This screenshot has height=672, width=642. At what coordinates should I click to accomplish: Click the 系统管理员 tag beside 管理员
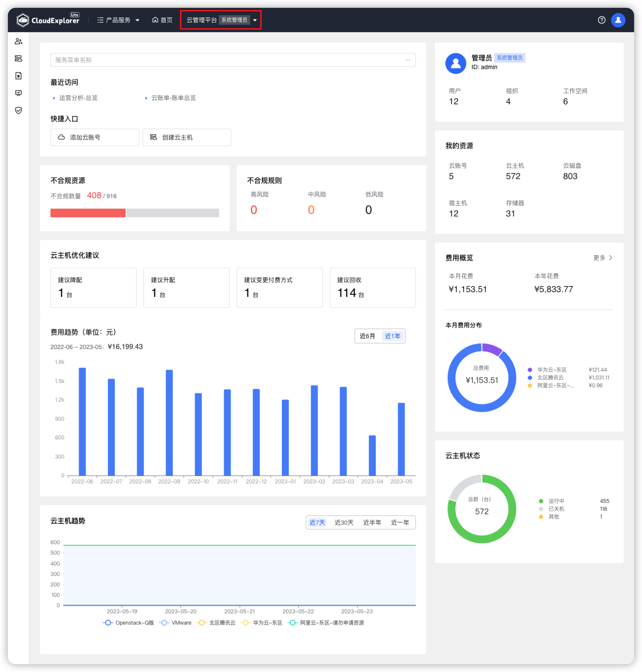click(510, 57)
